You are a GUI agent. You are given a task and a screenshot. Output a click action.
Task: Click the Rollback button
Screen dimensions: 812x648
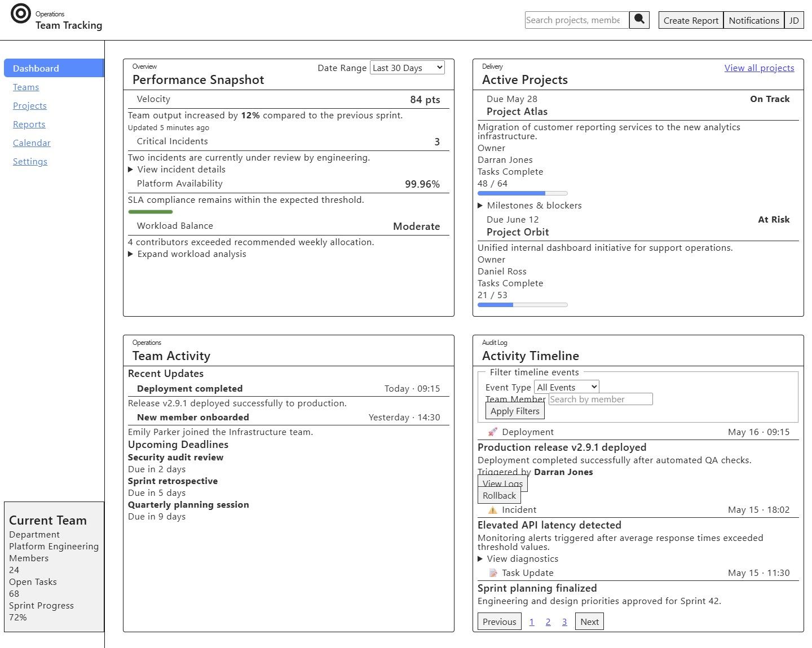(499, 495)
